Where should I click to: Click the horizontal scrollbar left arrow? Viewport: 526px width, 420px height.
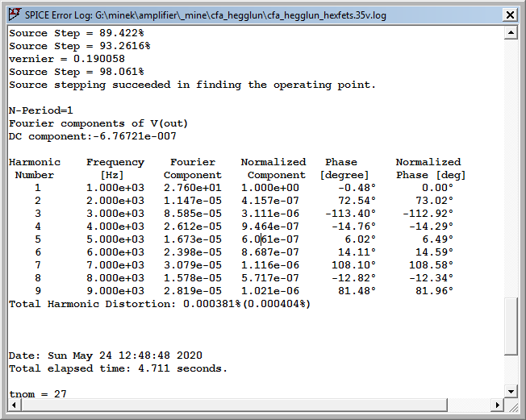pyautogui.click(x=14, y=405)
